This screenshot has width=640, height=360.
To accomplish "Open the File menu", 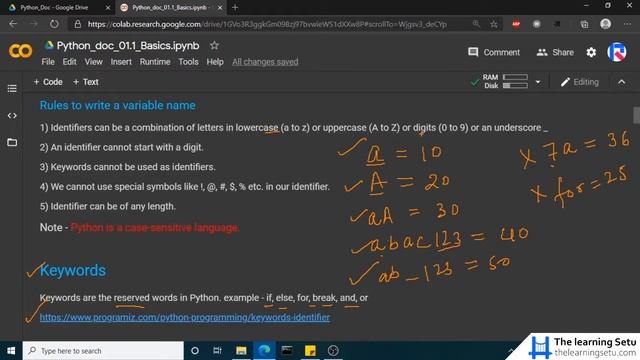I will pyautogui.click(x=48, y=62).
